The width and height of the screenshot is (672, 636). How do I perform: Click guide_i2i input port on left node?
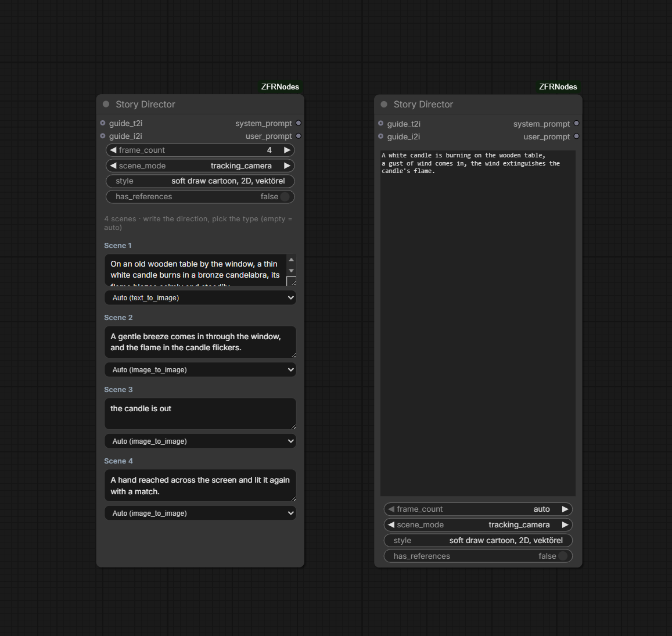[103, 136]
